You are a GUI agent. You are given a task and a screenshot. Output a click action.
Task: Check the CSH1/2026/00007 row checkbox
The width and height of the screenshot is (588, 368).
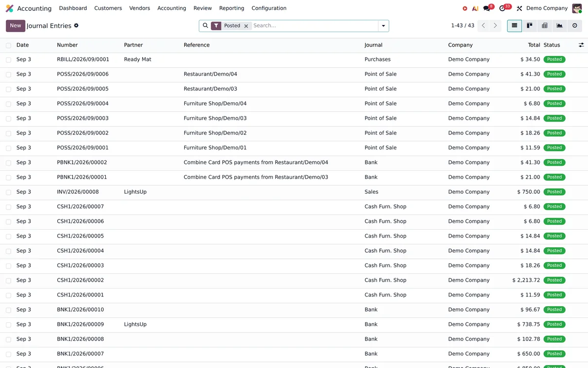point(8,207)
